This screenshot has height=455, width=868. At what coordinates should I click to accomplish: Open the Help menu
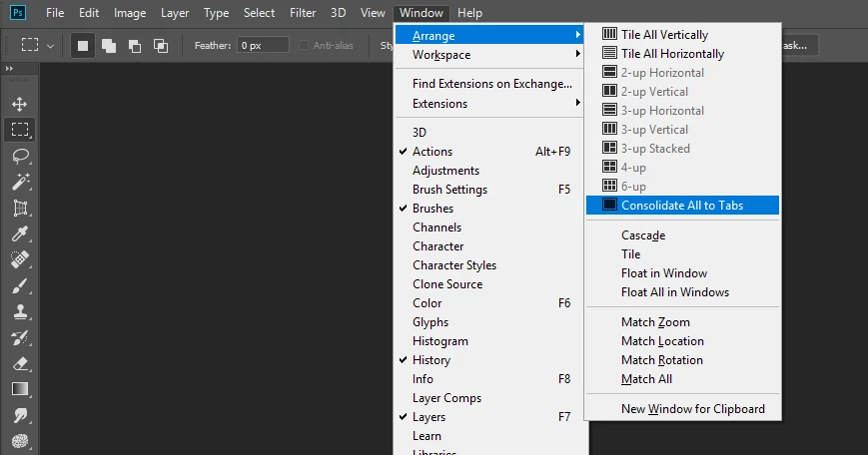(470, 13)
